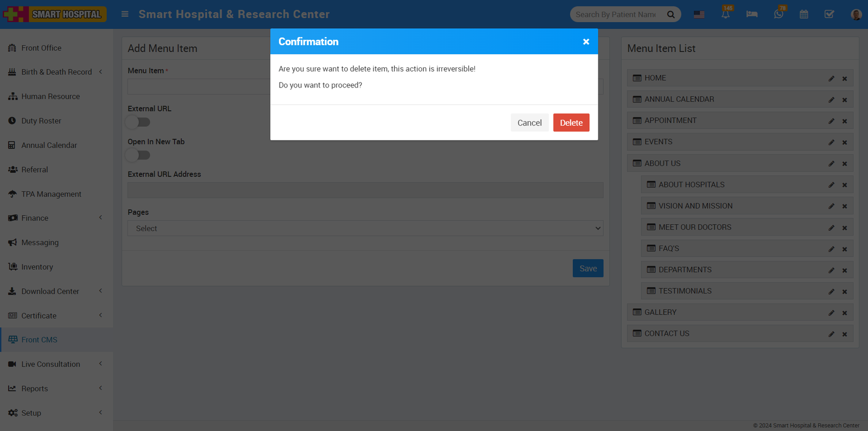
Task: Expand the Finance sidebar menu
Action: (x=35, y=218)
